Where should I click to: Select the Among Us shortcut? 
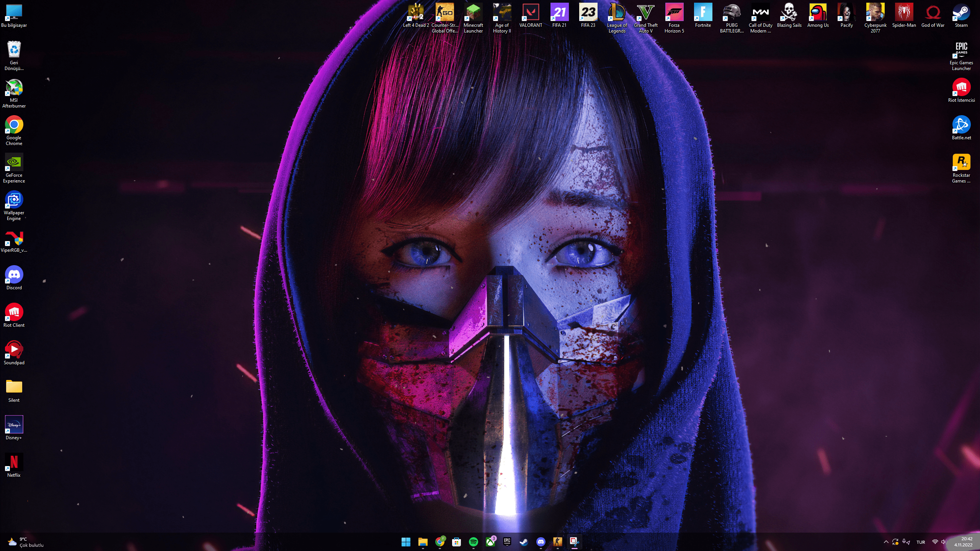[x=818, y=16]
